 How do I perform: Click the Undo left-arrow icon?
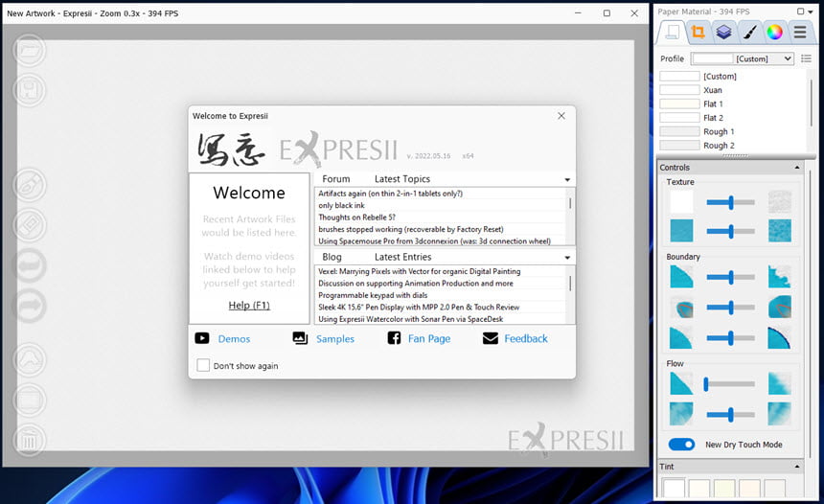coord(30,265)
